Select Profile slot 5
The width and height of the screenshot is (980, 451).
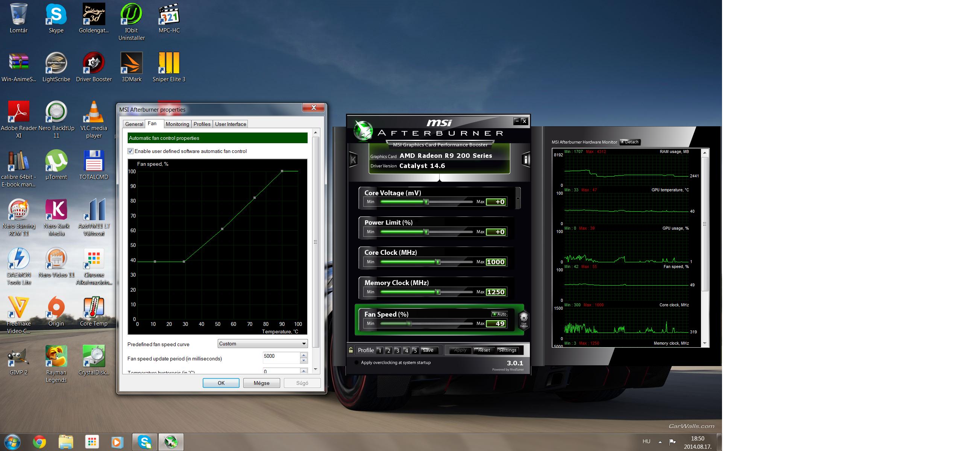(415, 350)
